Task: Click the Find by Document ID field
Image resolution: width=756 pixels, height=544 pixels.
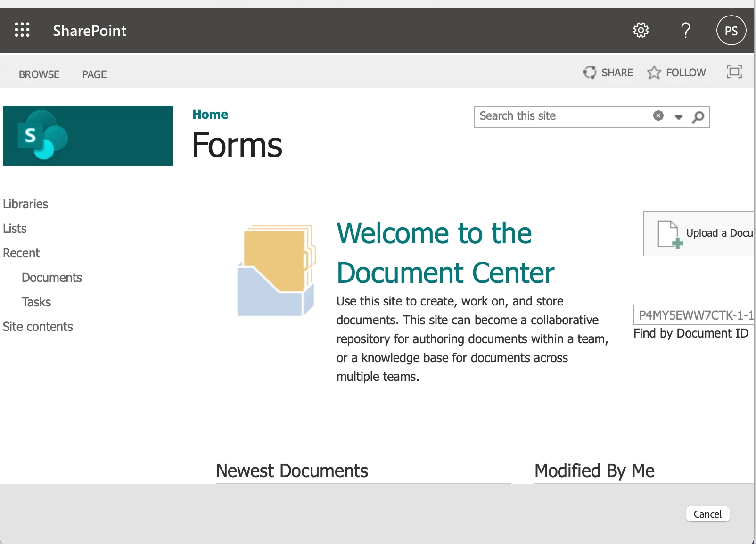Action: (694, 315)
